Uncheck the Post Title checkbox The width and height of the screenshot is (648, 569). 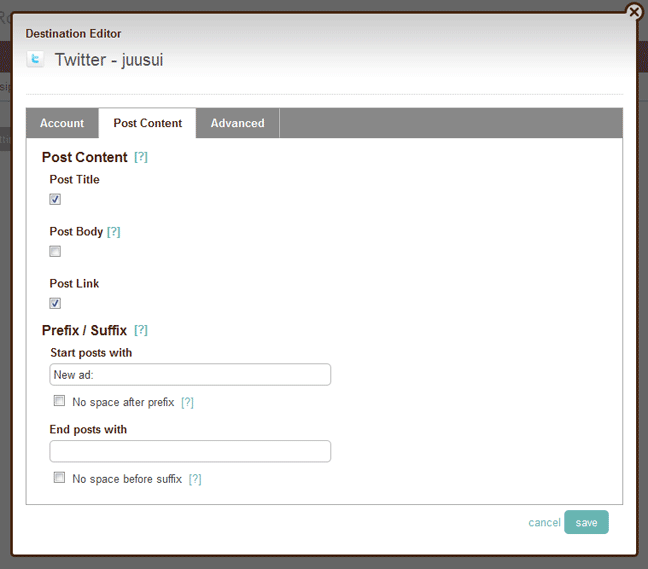point(55,199)
